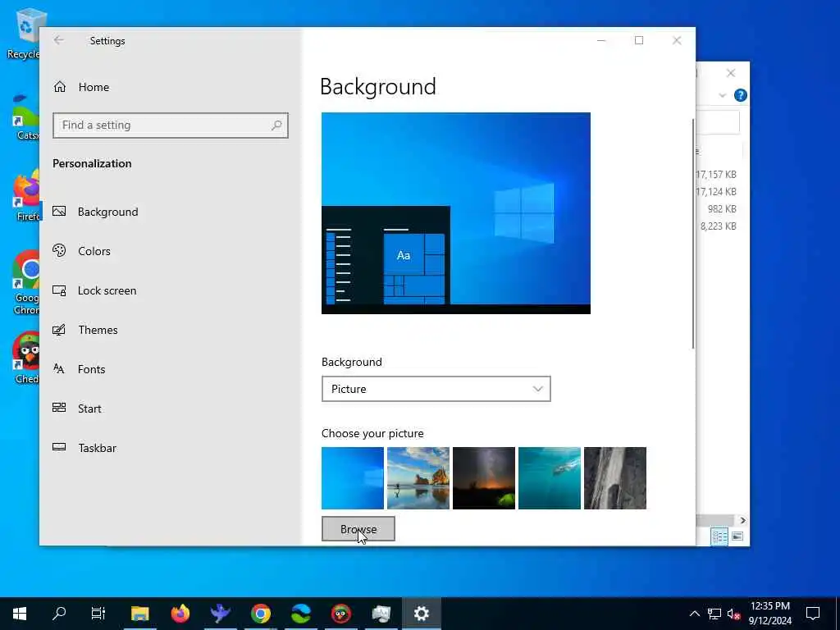Open taskbar Search magnifier

pos(59,614)
